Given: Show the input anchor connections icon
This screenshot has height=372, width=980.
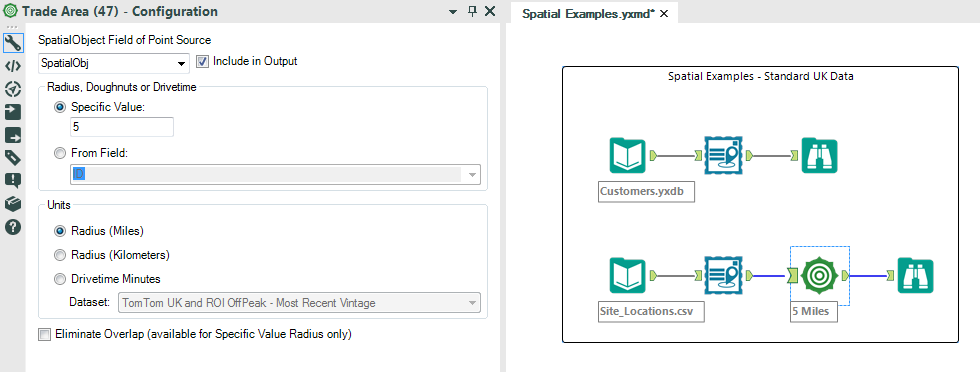Looking at the screenshot, I should pyautogui.click(x=12, y=112).
